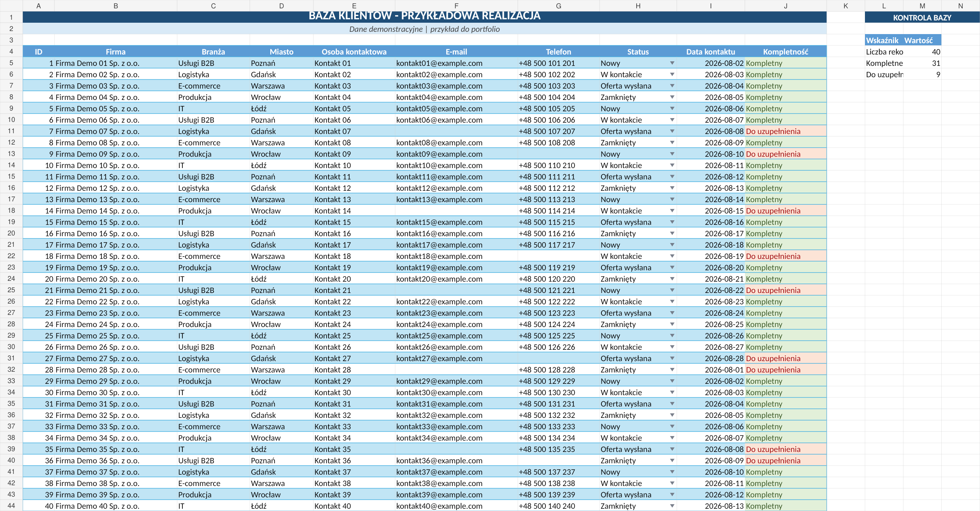Click the 'Liczba reko' label cell
Image resolution: width=980 pixels, height=511 pixels.
tap(884, 52)
